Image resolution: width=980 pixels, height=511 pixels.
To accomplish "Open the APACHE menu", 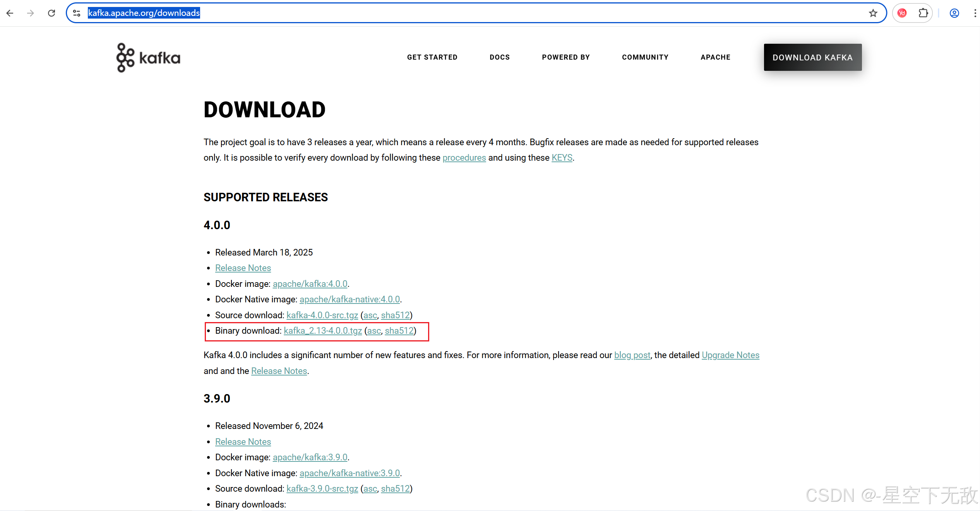I will point(715,57).
